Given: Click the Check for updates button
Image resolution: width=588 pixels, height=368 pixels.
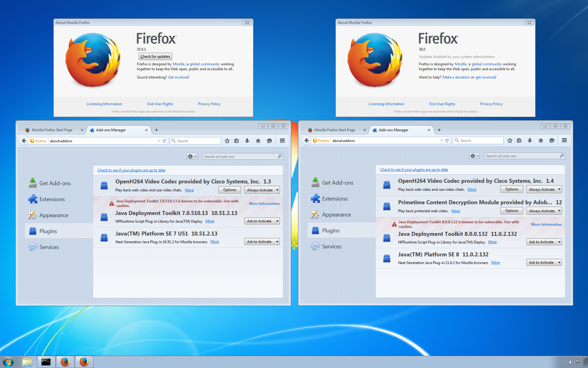Looking at the screenshot, I should point(155,56).
